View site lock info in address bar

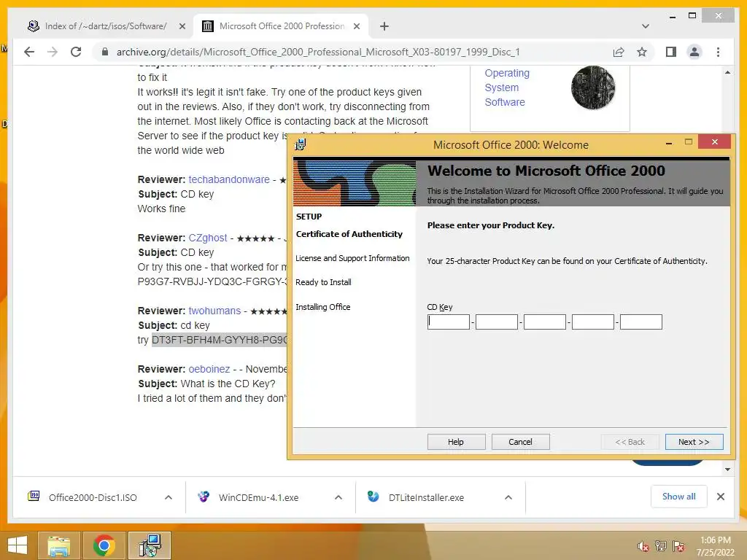click(105, 52)
